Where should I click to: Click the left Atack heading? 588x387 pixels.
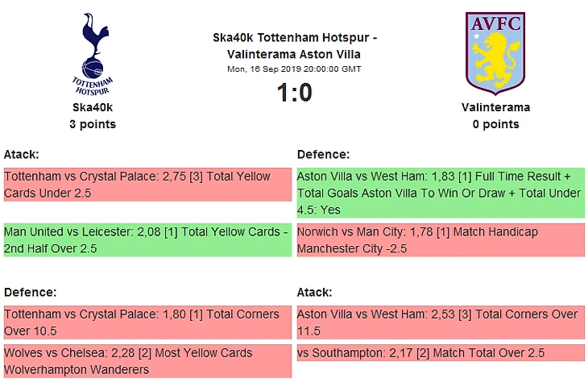[22, 154]
